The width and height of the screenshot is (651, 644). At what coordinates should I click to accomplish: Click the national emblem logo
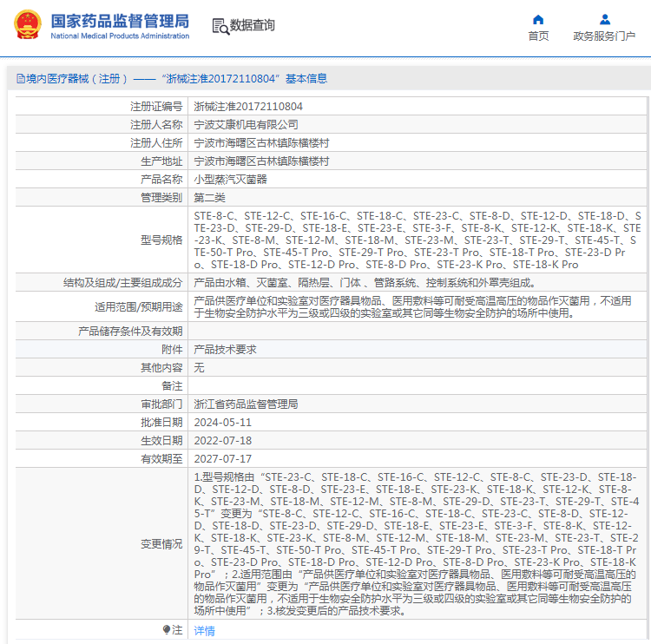[28, 25]
